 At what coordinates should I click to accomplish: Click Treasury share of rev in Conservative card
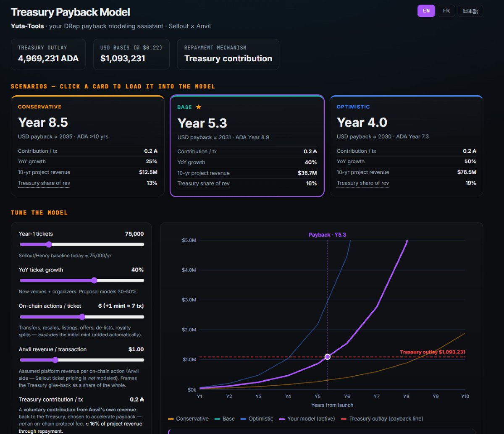(x=44, y=183)
